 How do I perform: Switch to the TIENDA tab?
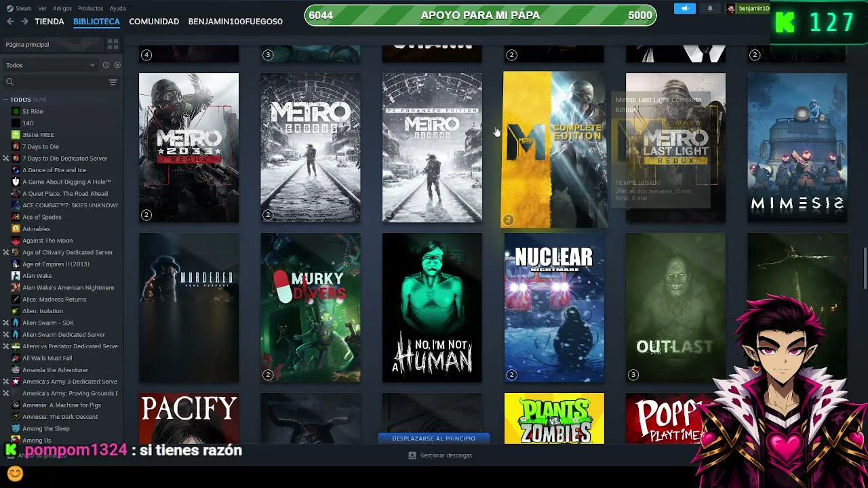[50, 22]
